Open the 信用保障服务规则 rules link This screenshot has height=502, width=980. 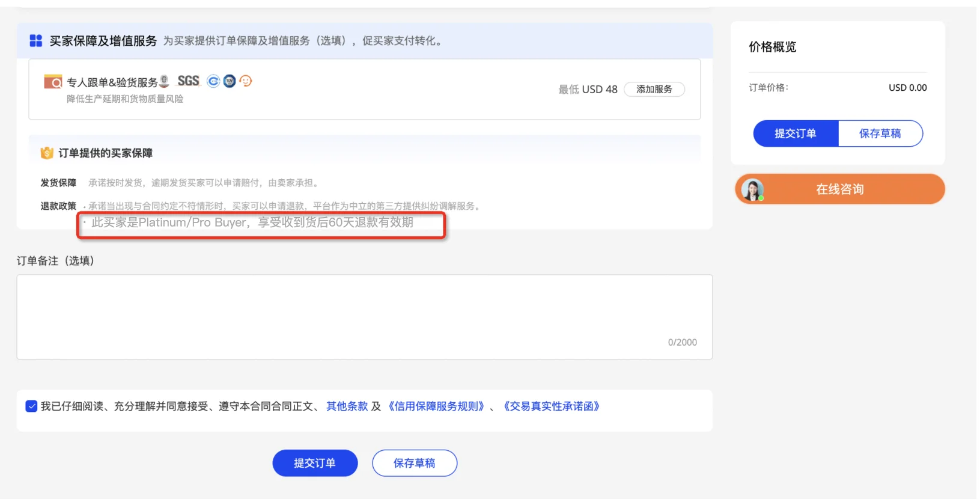tap(436, 407)
